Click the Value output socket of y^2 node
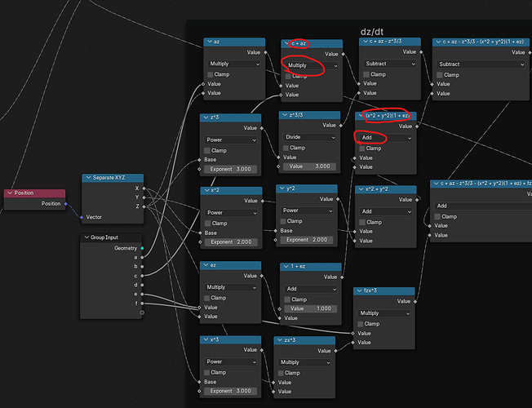532x408 pixels. (x=338, y=199)
